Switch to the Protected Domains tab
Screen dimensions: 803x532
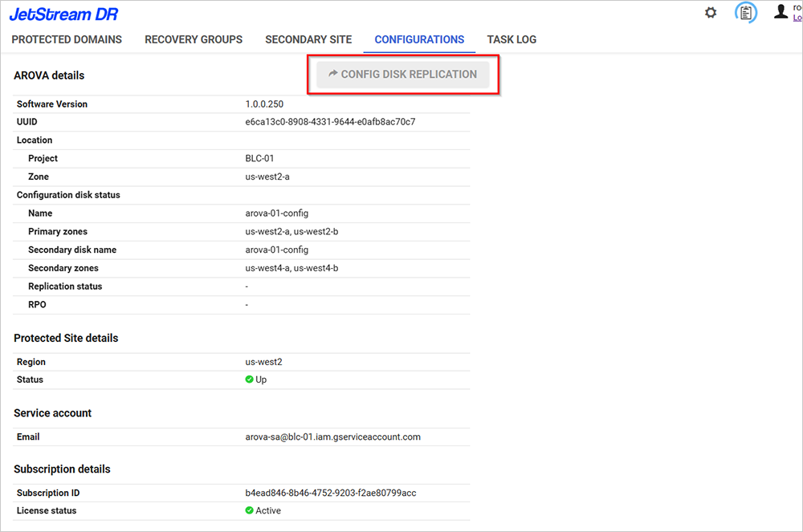(67, 39)
